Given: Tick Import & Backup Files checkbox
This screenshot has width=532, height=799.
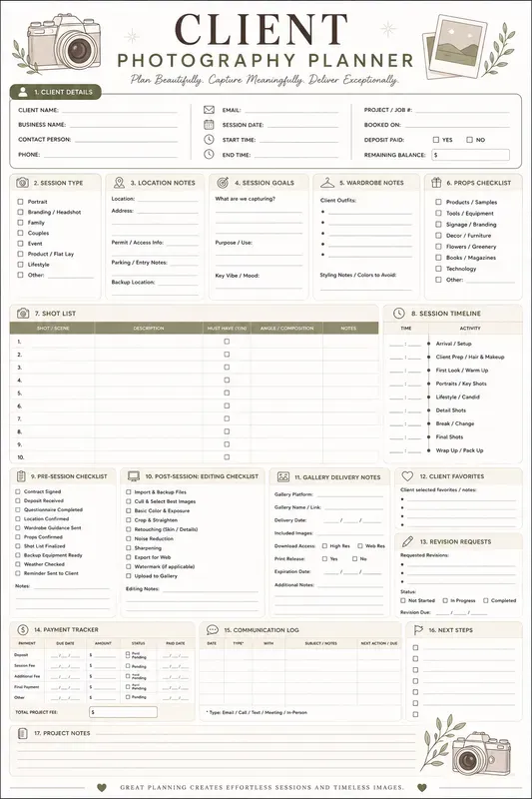Looking at the screenshot, I should pos(129,491).
